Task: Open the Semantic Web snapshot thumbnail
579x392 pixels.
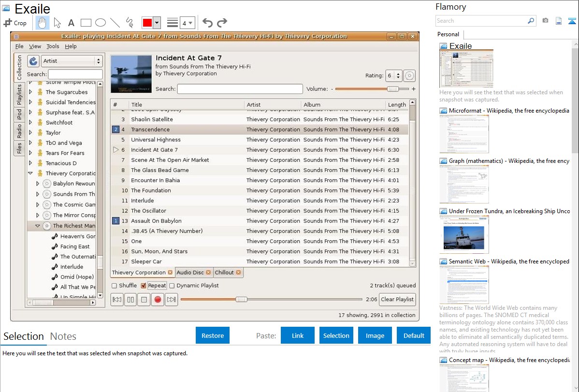Action: [464, 285]
